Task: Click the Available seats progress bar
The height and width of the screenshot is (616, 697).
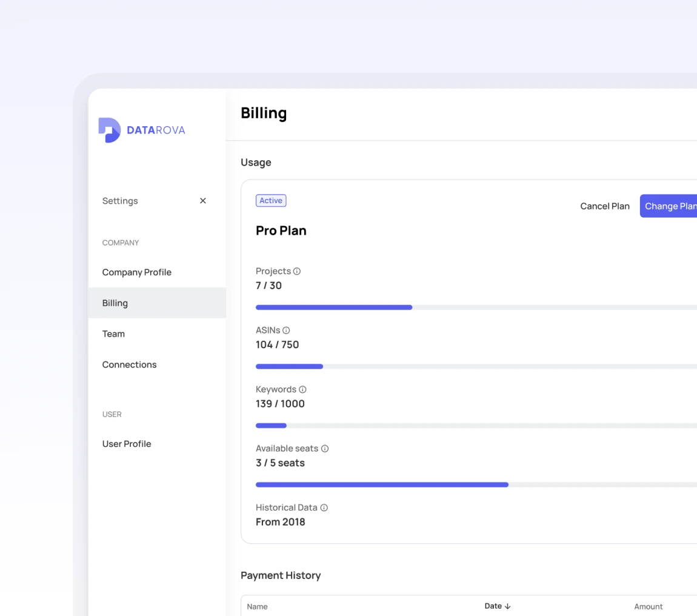Action: (x=476, y=485)
